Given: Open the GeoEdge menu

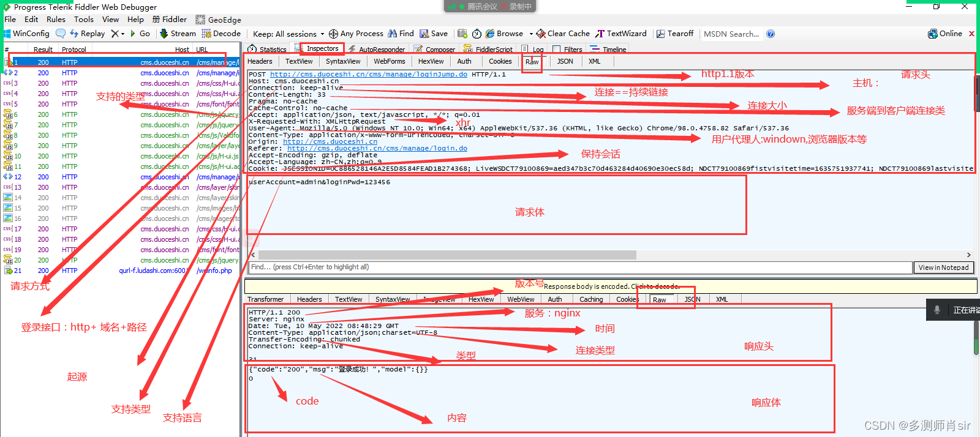Looking at the screenshot, I should (x=218, y=20).
